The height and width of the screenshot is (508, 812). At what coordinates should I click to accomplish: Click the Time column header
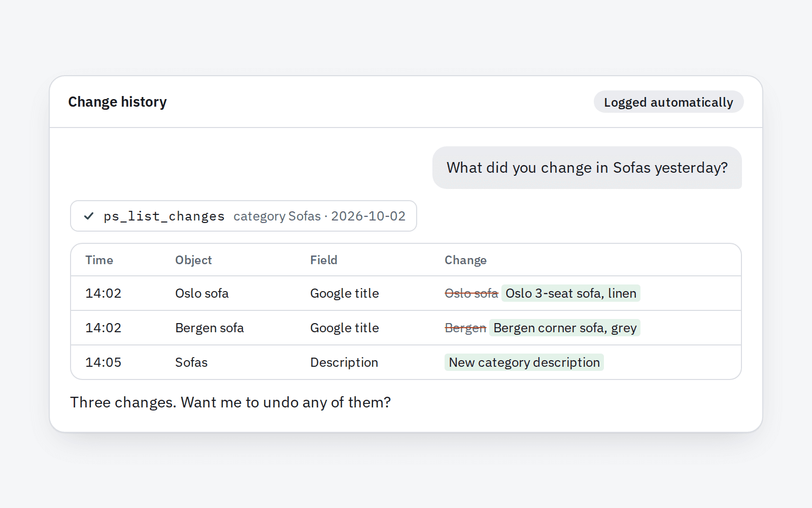coord(99,260)
